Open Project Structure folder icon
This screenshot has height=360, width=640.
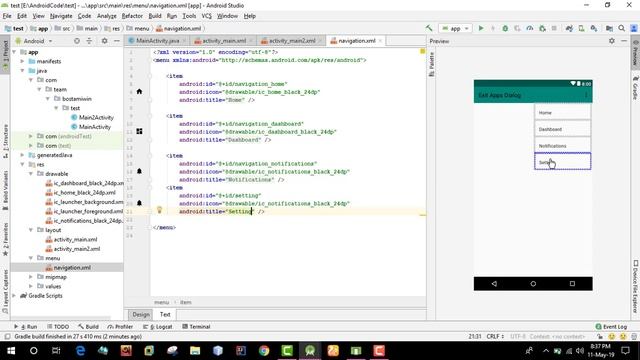pyautogui.click(x=609, y=28)
